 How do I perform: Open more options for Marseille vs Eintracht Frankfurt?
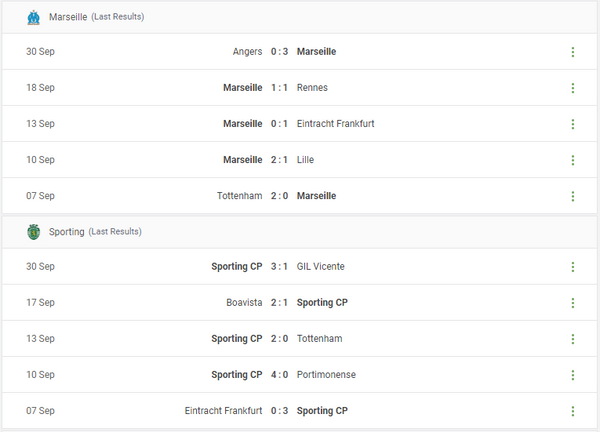[573, 124]
